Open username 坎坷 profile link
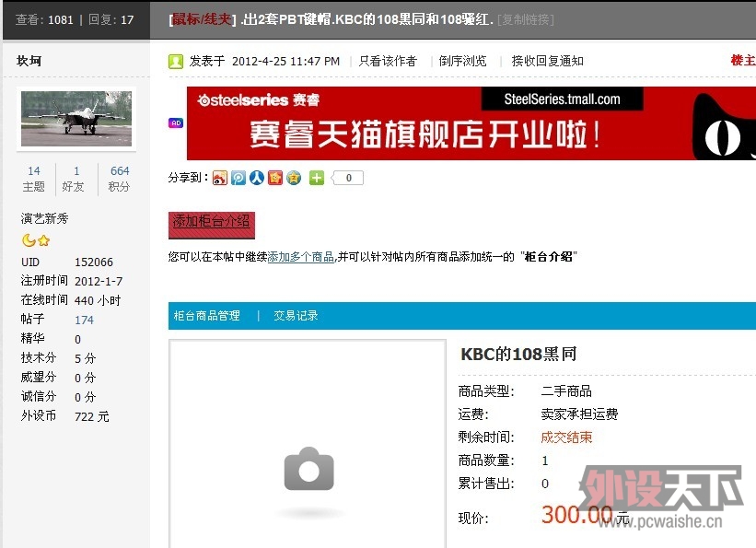This screenshot has height=548, width=756. click(x=29, y=61)
